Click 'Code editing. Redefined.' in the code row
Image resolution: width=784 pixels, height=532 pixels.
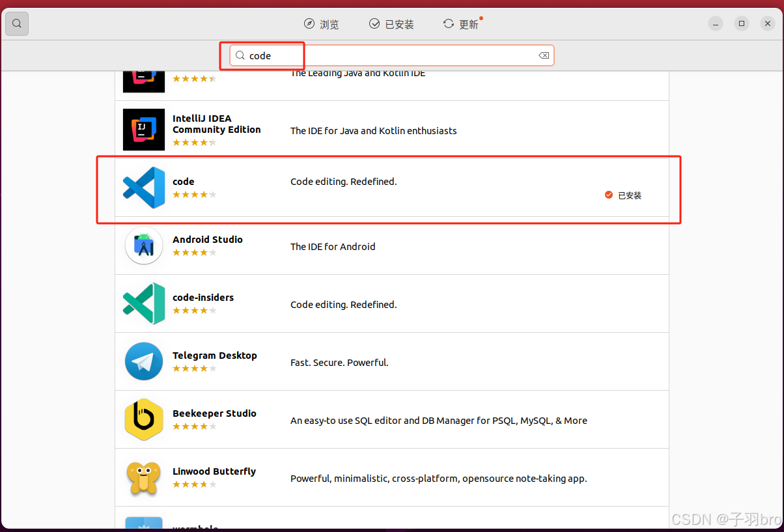(344, 182)
